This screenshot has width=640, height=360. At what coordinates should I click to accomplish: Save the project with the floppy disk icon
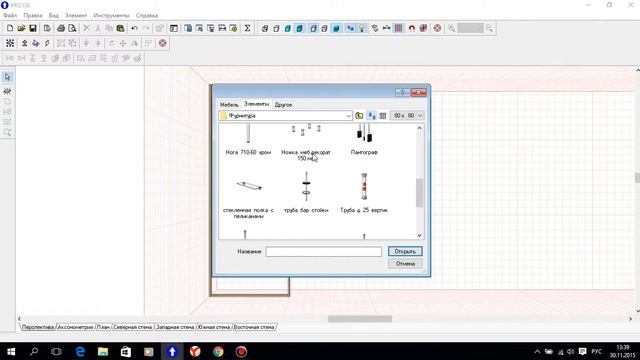(33, 28)
